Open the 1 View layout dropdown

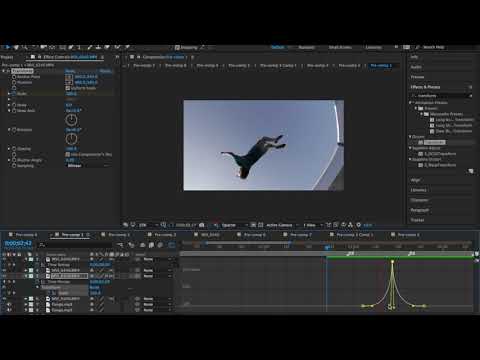click(x=313, y=225)
